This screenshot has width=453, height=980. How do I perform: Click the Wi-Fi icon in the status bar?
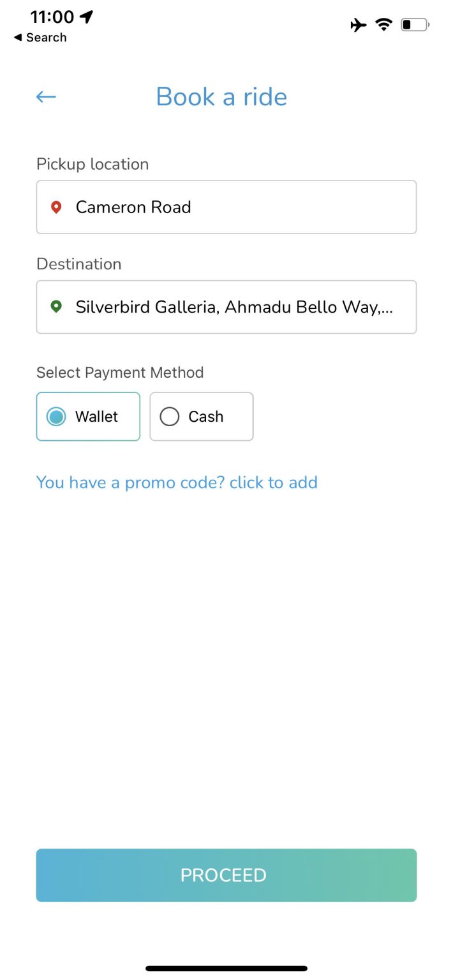pos(383,24)
